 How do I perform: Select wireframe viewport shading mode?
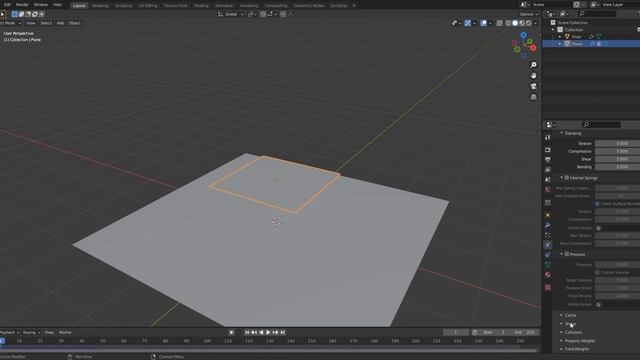click(x=508, y=23)
